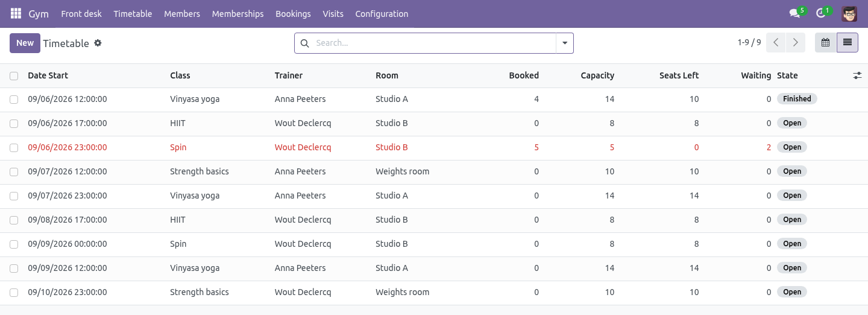Open the Timetable menu
Viewport: 868px width, 315px height.
(133, 13)
